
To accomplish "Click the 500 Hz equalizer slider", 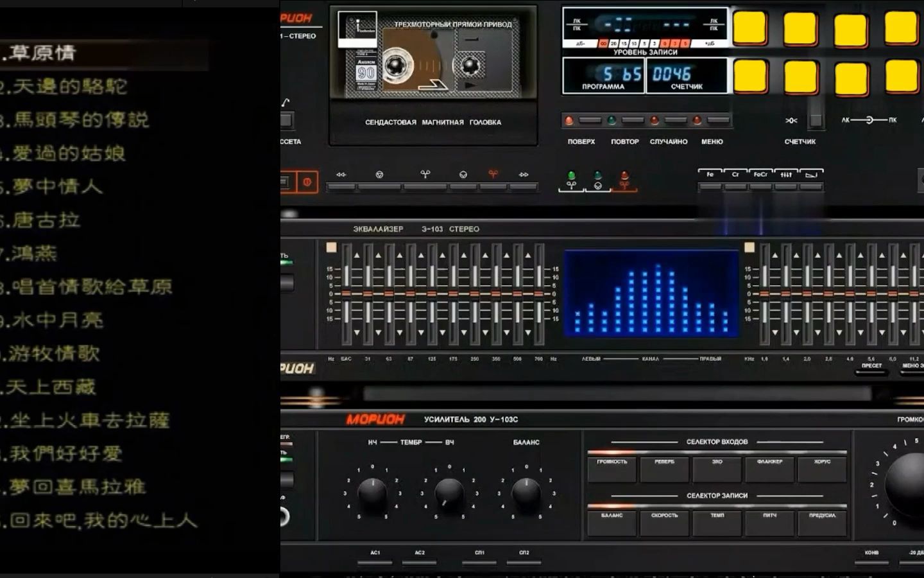I will point(517,294).
